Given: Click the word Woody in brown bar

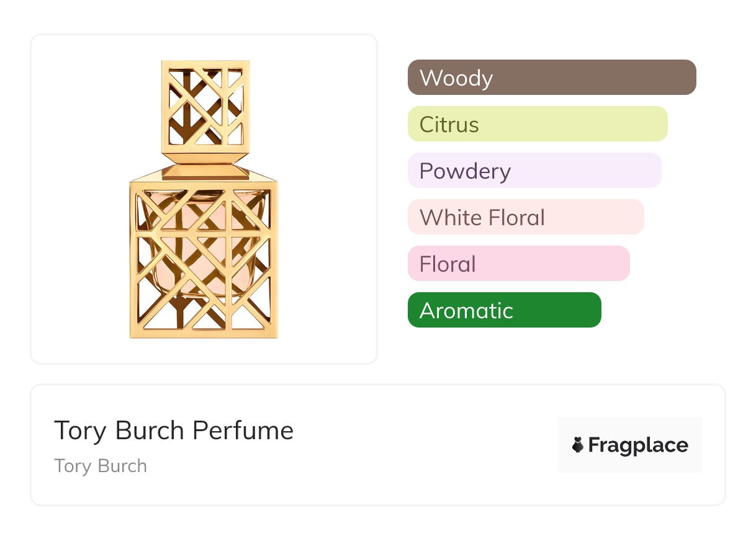Looking at the screenshot, I should (456, 78).
